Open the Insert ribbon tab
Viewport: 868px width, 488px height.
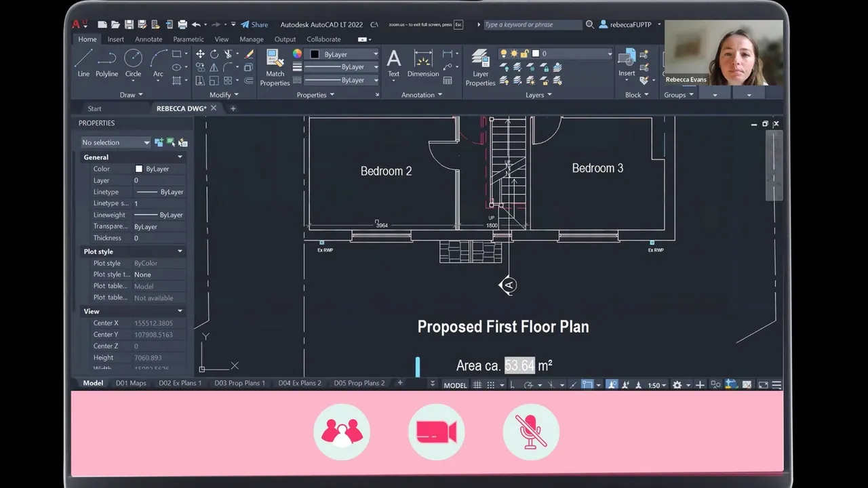(x=116, y=39)
